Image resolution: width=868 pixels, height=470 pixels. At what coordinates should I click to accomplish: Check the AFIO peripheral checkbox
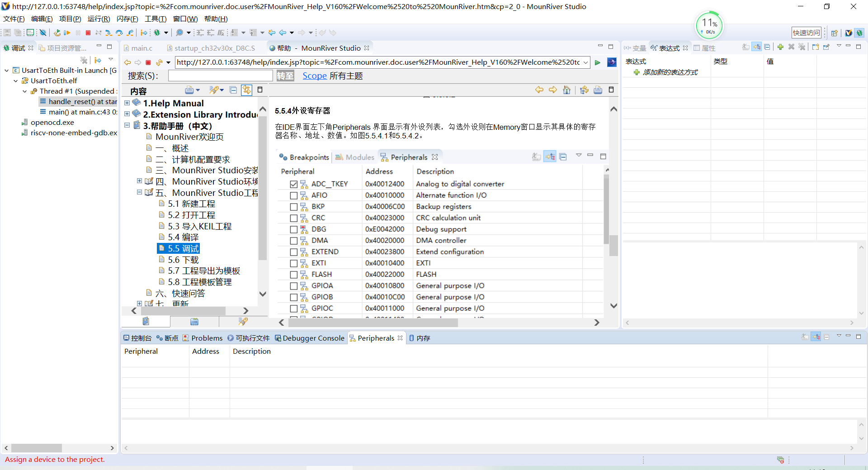click(x=294, y=195)
